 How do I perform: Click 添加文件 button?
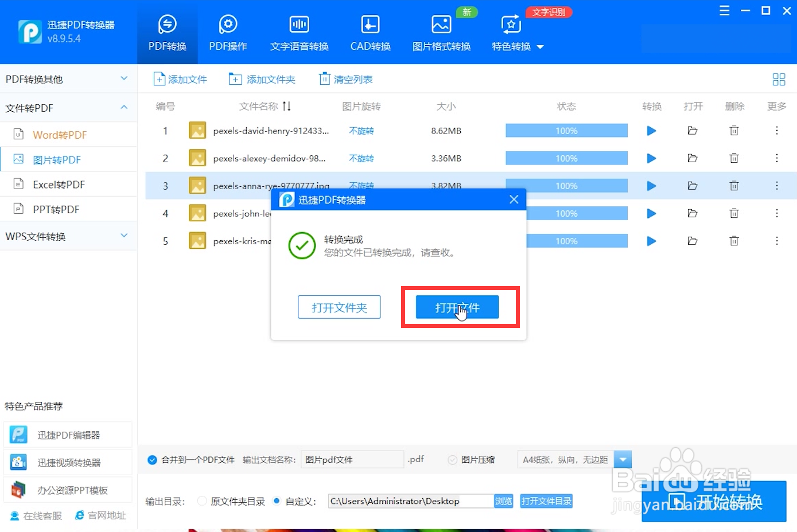point(180,79)
